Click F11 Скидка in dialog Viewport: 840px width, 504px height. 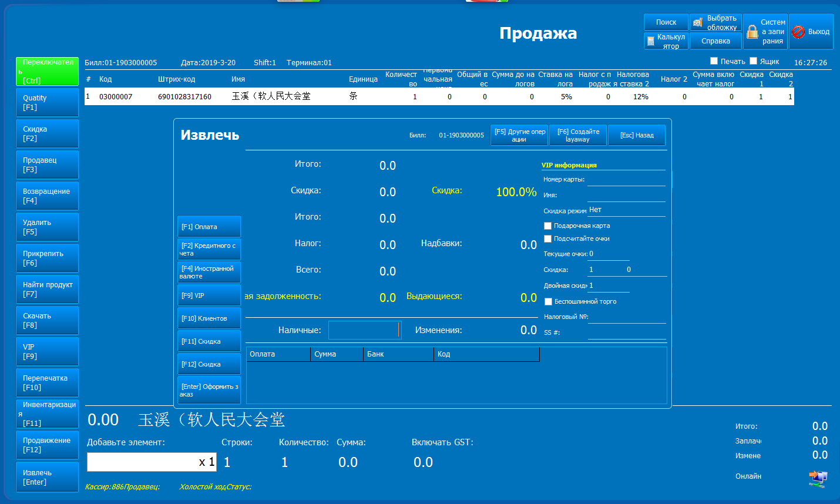209,341
